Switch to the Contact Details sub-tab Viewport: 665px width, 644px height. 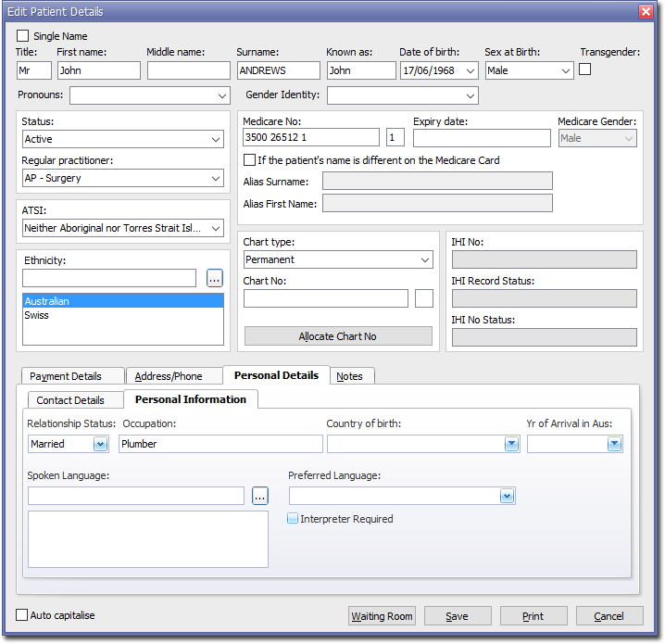pos(70,400)
